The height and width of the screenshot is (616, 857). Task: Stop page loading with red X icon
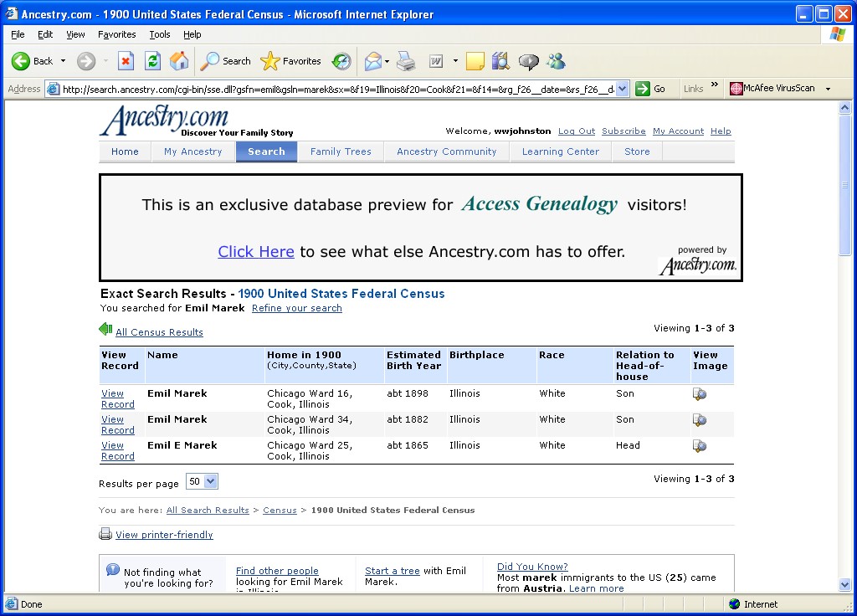pos(126,61)
